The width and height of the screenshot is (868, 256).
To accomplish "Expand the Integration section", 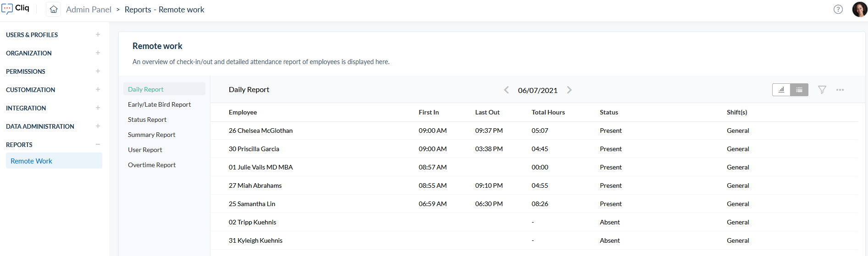I will [x=98, y=108].
